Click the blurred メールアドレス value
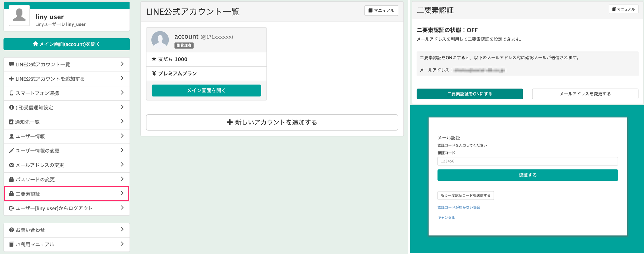 click(x=479, y=70)
